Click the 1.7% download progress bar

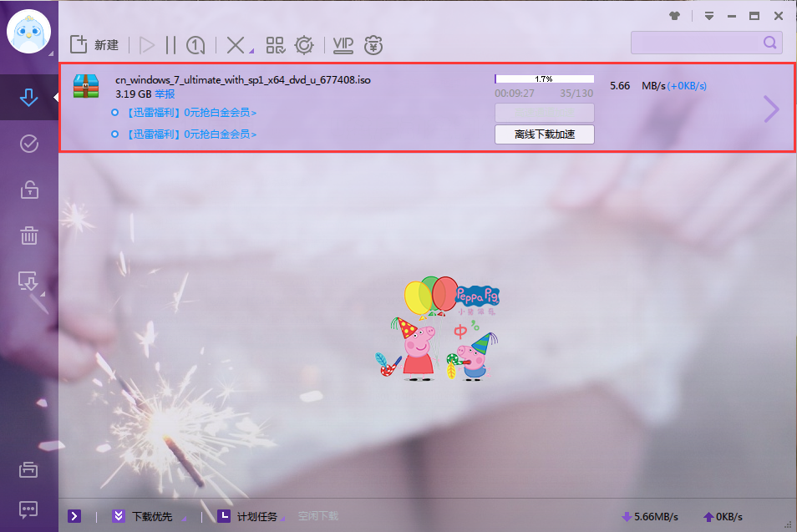pyautogui.click(x=544, y=79)
